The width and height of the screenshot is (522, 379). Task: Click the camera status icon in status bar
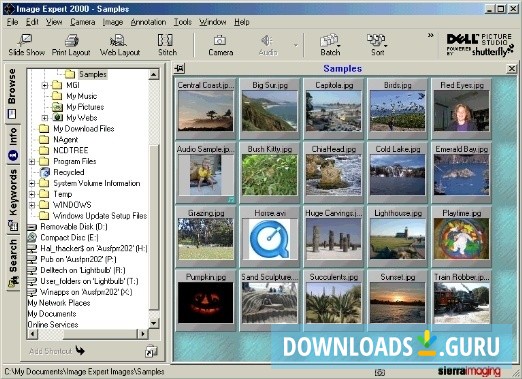379,372
